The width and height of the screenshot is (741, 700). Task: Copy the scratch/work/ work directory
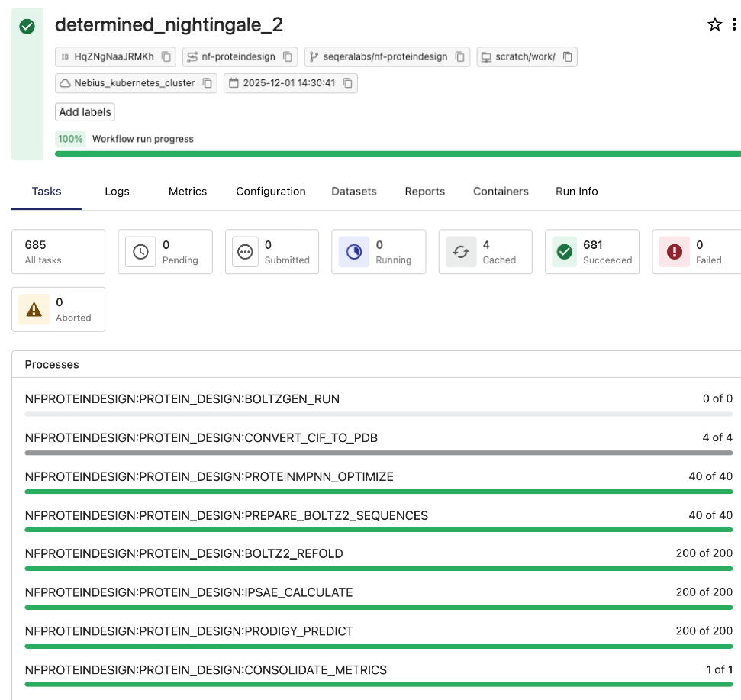[568, 56]
